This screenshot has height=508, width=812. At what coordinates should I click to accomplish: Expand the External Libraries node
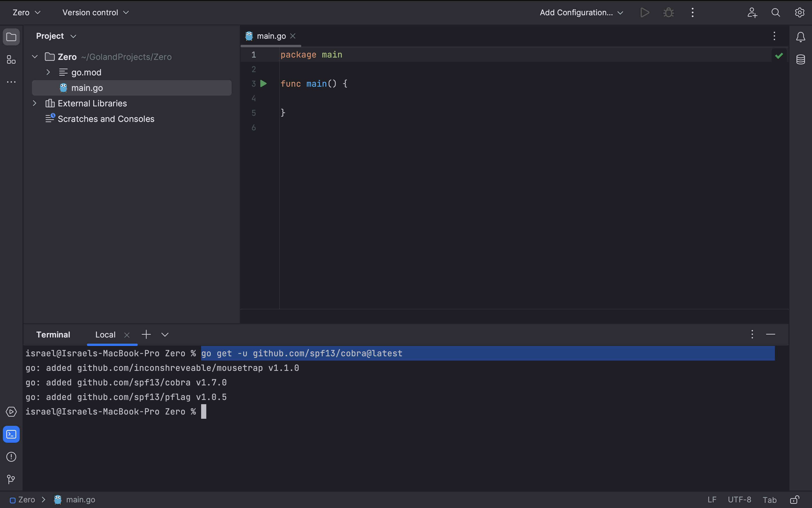(35, 103)
